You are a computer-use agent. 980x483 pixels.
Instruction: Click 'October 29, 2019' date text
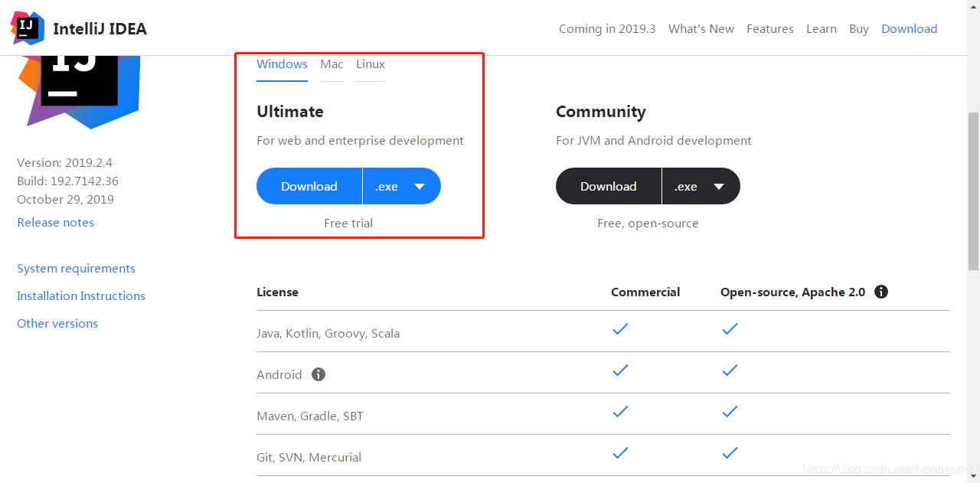[x=65, y=199]
